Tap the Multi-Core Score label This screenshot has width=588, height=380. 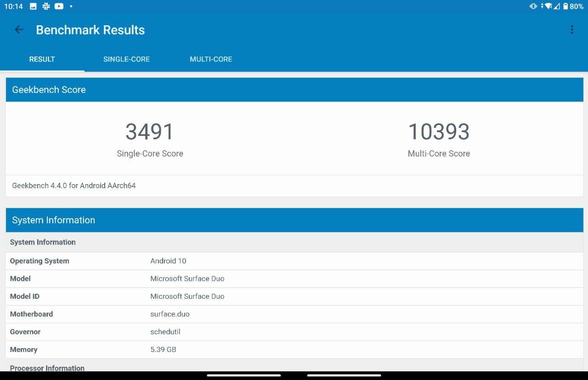439,154
